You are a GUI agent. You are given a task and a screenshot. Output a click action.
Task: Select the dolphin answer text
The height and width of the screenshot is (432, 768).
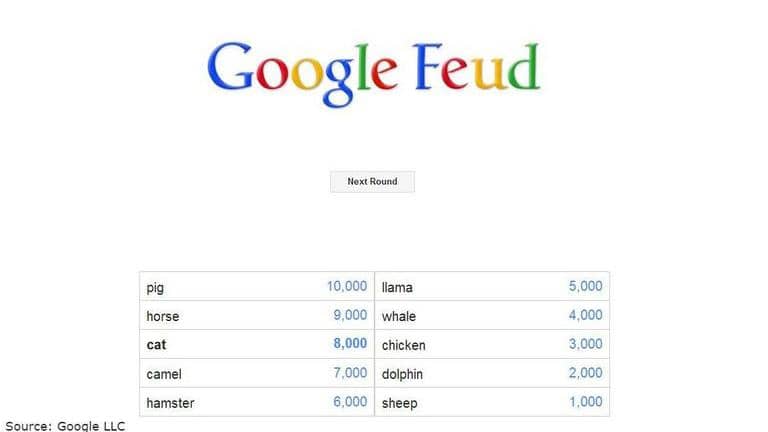coord(403,374)
